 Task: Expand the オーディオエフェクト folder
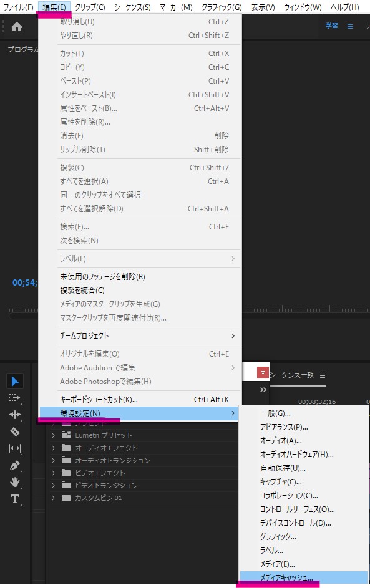[x=53, y=448]
